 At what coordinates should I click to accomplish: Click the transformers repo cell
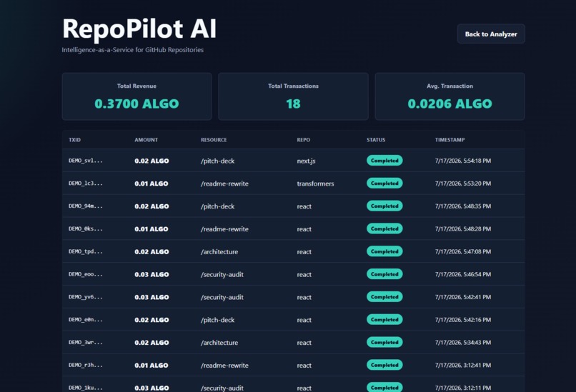315,184
